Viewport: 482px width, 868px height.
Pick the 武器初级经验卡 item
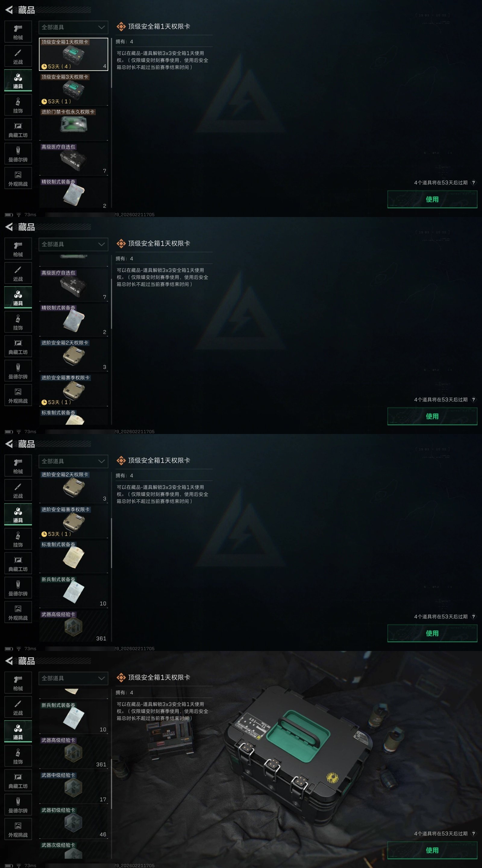(x=74, y=822)
